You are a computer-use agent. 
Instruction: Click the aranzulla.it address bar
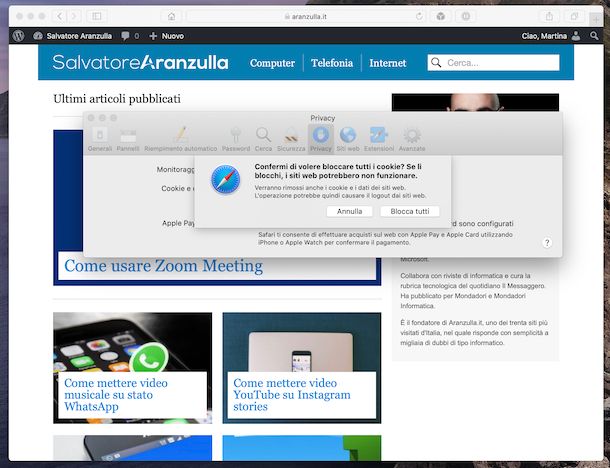pyautogui.click(x=305, y=16)
